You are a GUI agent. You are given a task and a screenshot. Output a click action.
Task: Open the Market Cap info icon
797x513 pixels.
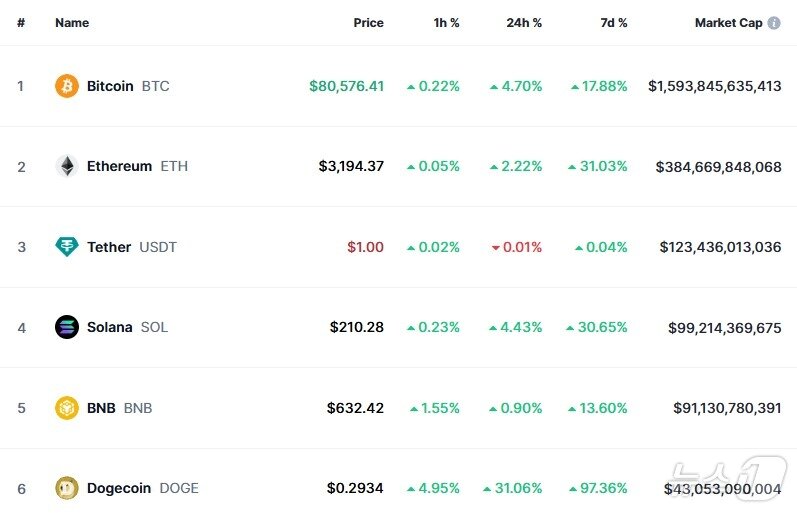pos(774,23)
